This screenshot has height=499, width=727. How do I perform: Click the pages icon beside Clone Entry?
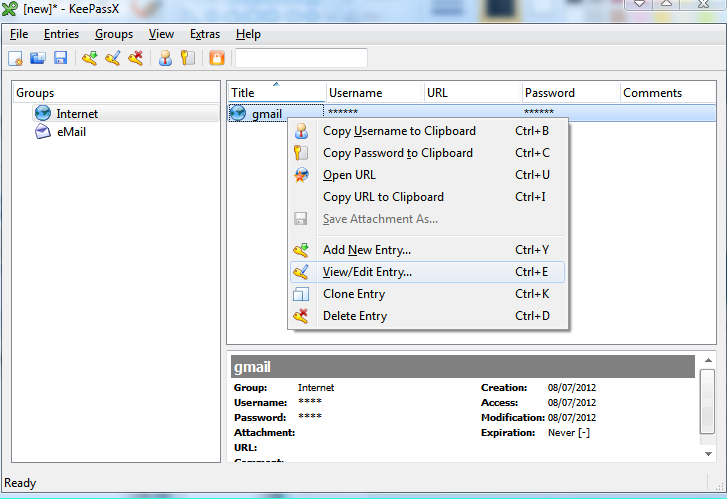(301, 294)
